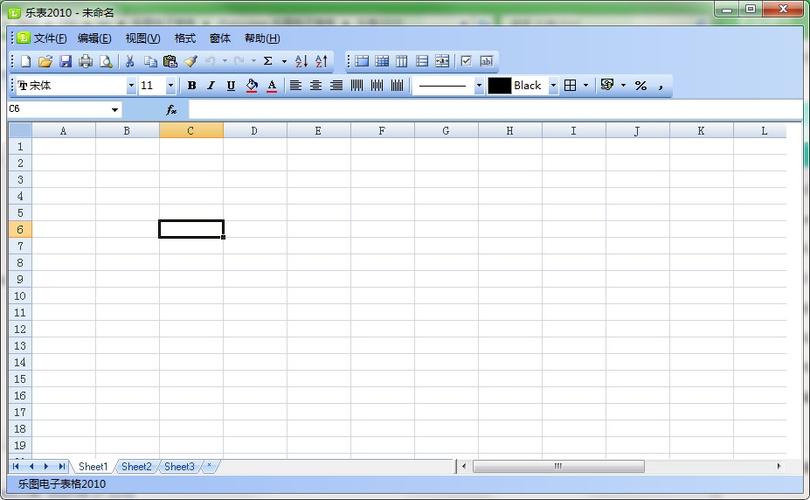This screenshot has height=500, width=810.
Task: Open the font size dropdown
Action: [170, 86]
